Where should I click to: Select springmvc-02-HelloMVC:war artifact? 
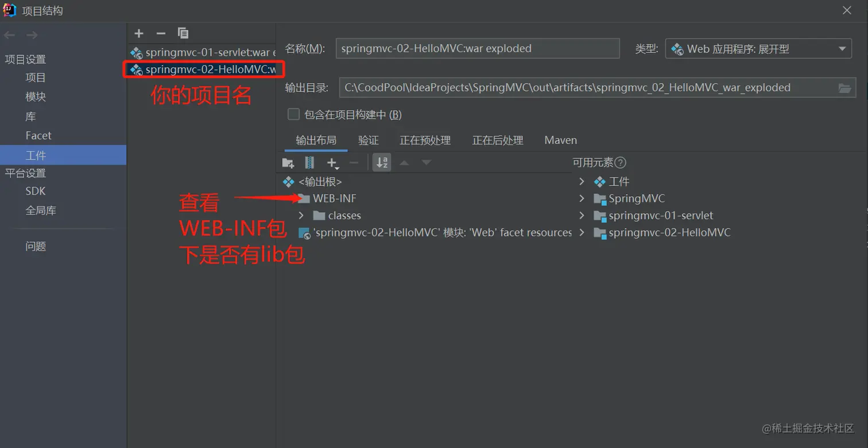(204, 70)
